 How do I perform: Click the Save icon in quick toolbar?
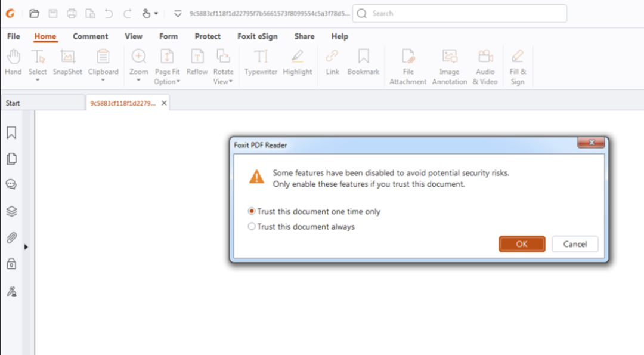(53, 14)
